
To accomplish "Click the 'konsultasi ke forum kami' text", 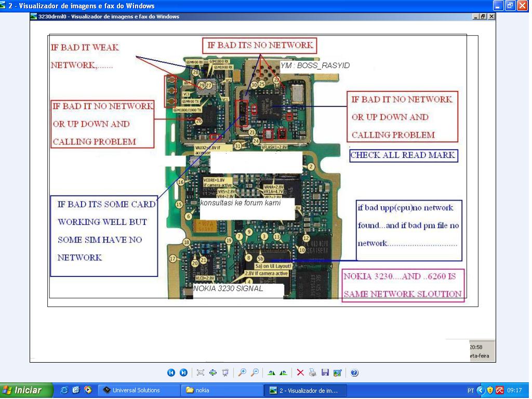I will pyautogui.click(x=240, y=203).
